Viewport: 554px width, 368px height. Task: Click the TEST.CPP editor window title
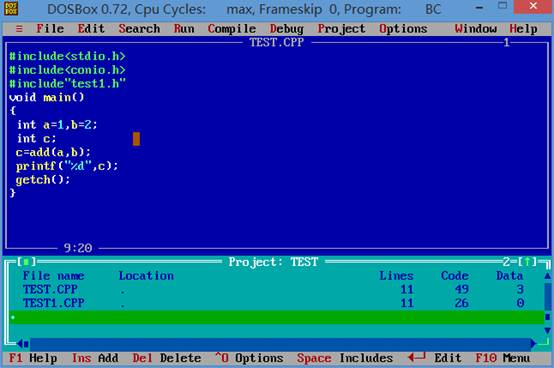[x=277, y=42]
